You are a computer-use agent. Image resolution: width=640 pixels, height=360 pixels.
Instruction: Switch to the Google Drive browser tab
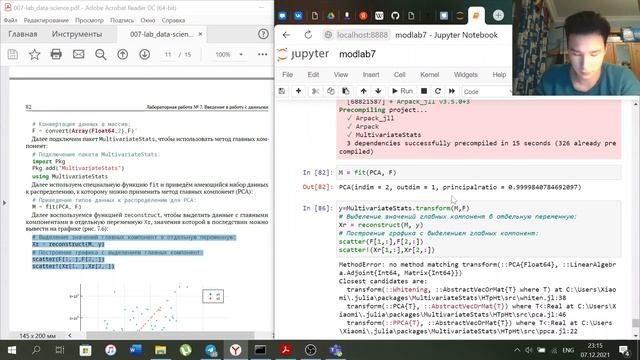(x=331, y=16)
